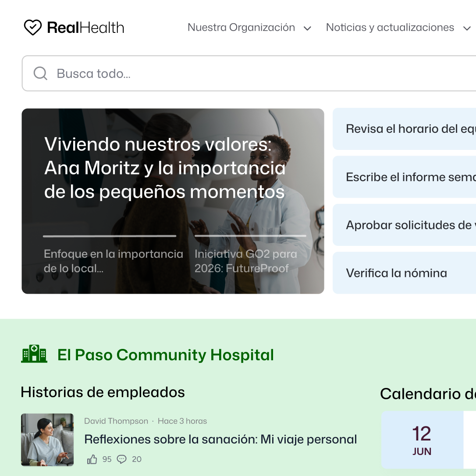The image size is (476, 476).
Task: Open Escribe el informe semanal task
Action: coord(405,177)
